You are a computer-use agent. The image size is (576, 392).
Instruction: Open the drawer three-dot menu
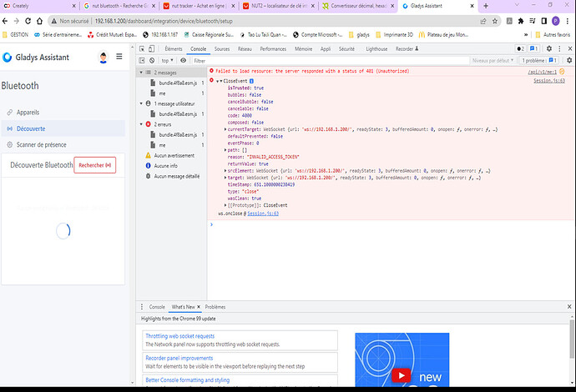click(142, 307)
